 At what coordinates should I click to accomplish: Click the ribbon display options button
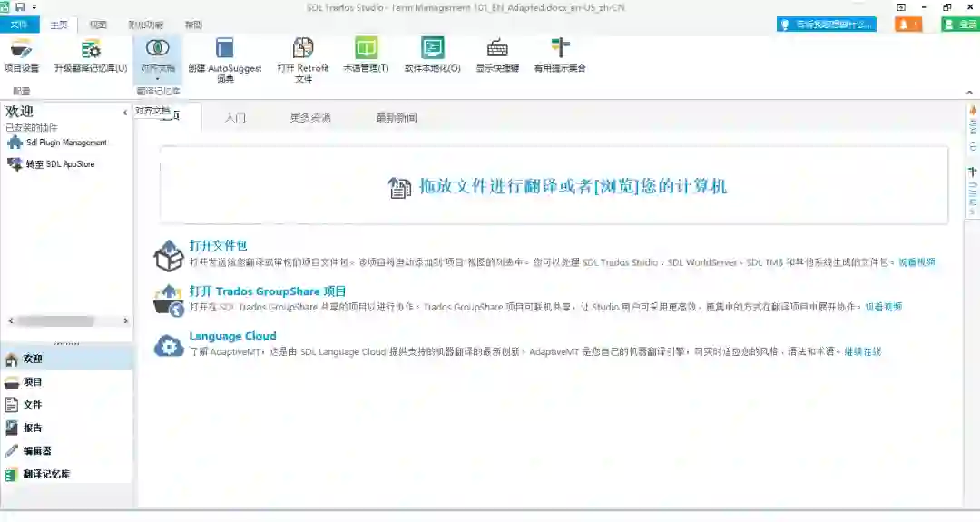901,7
